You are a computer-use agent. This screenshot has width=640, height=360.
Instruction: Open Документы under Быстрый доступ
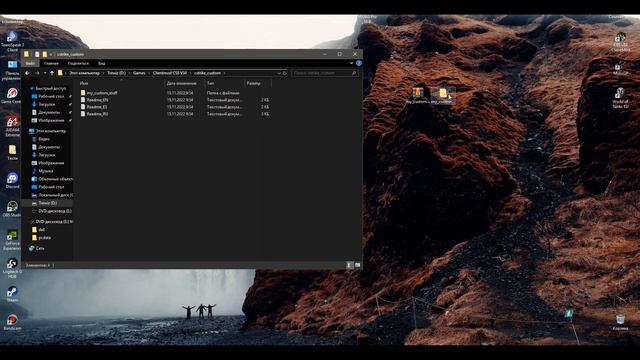click(x=46, y=112)
